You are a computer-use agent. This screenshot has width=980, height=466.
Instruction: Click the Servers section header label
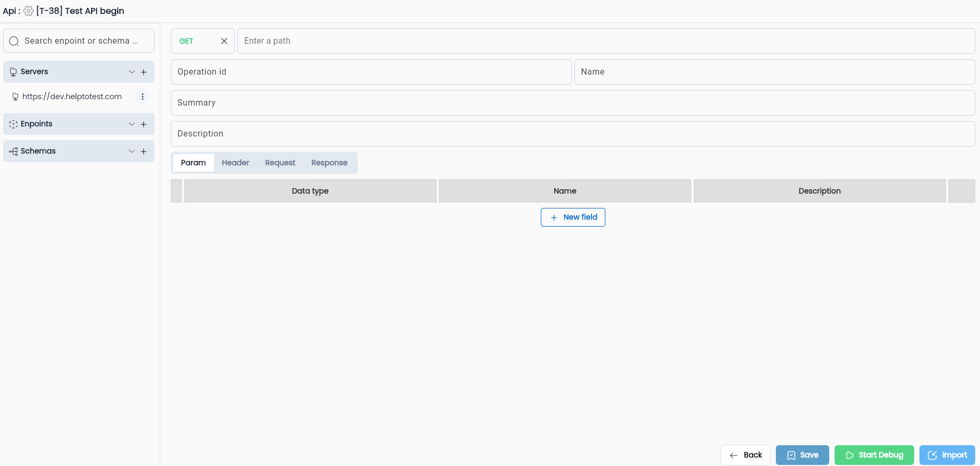[x=34, y=71]
